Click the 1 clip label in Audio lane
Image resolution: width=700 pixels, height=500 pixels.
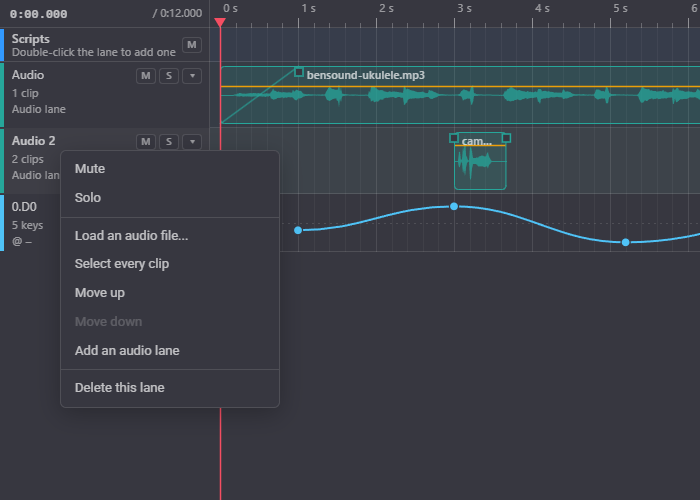25,93
